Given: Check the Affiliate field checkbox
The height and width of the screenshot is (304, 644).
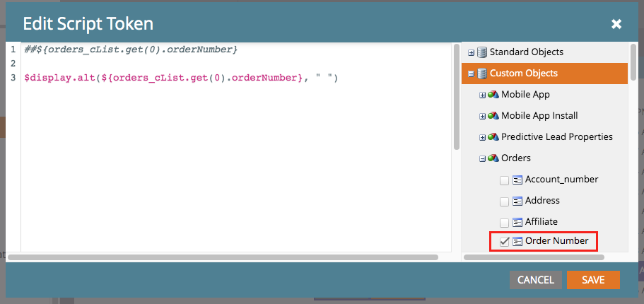Looking at the screenshot, I should pos(504,223).
